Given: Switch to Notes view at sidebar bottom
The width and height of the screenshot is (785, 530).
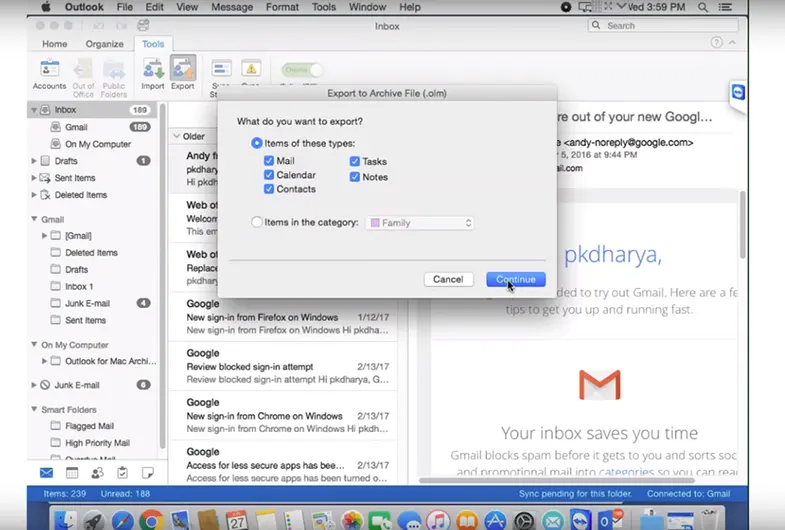Looking at the screenshot, I should (148, 472).
